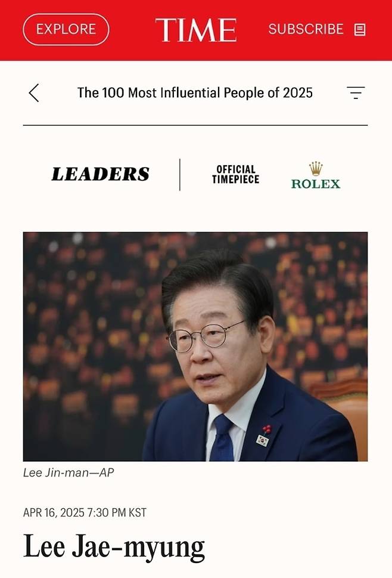The image size is (392, 578).
Task: Go to homepage via TIME logo
Action: coord(196,30)
